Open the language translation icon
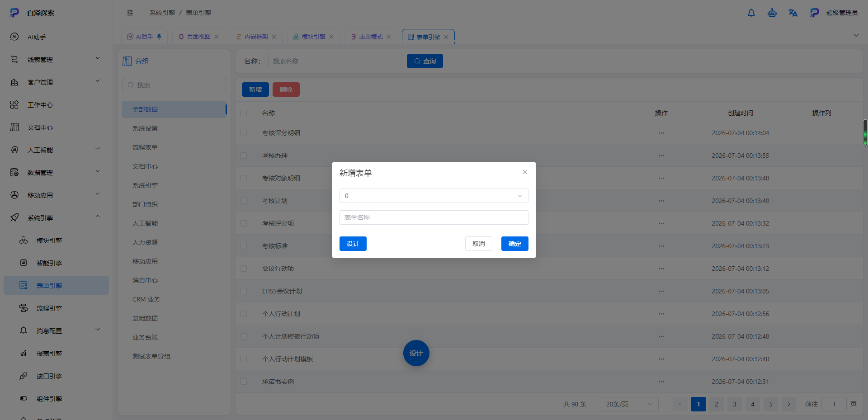Image resolution: width=868 pixels, height=420 pixels. pyautogui.click(x=793, y=13)
